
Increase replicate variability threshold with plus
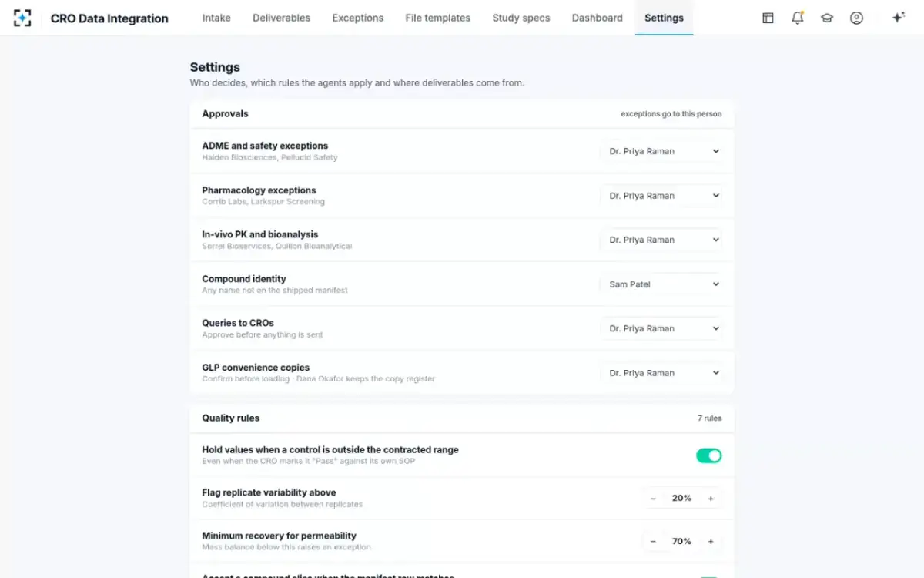(711, 499)
